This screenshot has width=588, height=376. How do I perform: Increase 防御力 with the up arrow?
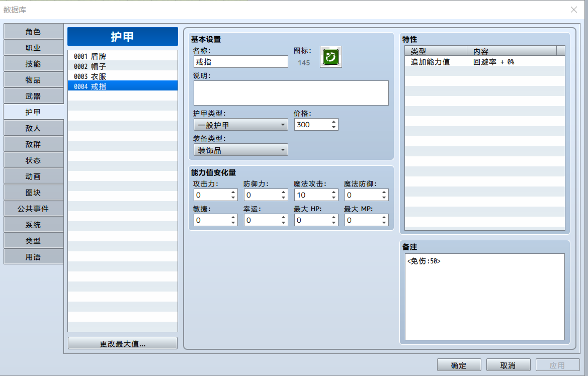tap(284, 192)
